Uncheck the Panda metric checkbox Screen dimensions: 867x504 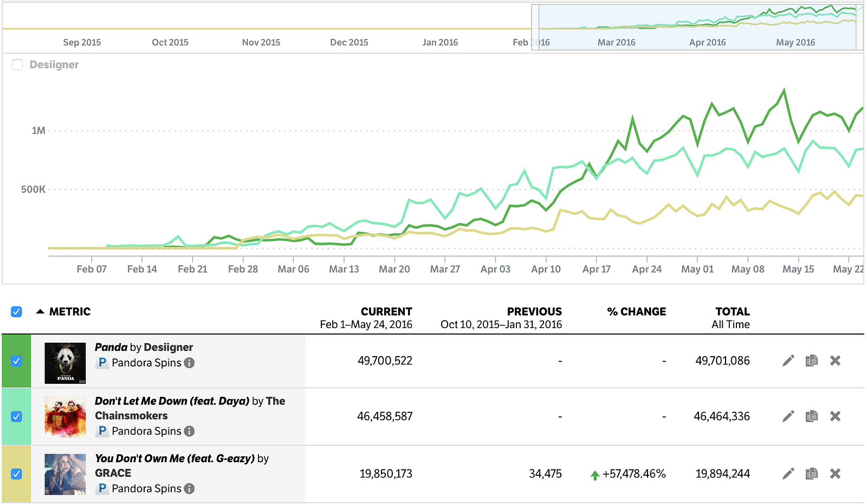pyautogui.click(x=17, y=361)
